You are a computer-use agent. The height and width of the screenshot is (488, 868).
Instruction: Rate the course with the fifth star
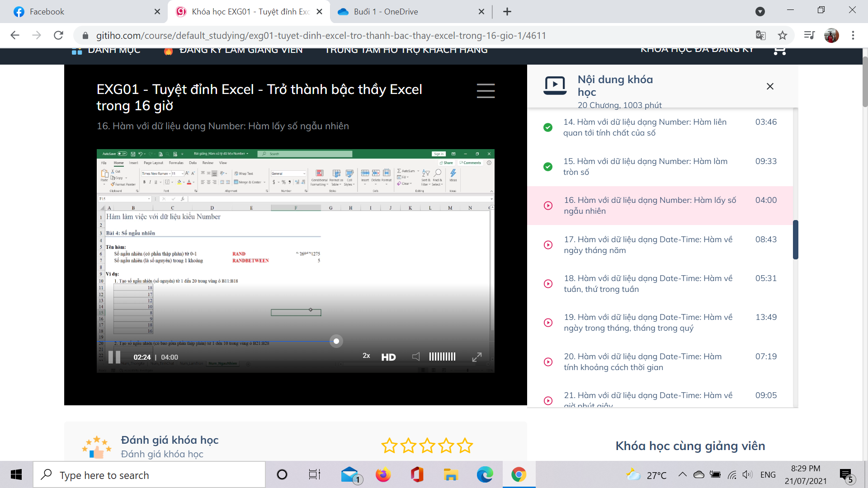click(x=465, y=446)
